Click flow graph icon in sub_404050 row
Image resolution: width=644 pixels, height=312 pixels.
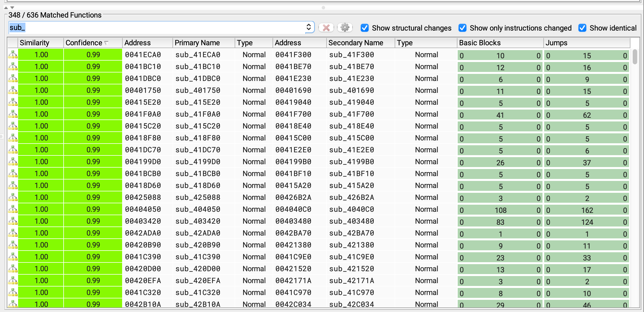coord(13,209)
